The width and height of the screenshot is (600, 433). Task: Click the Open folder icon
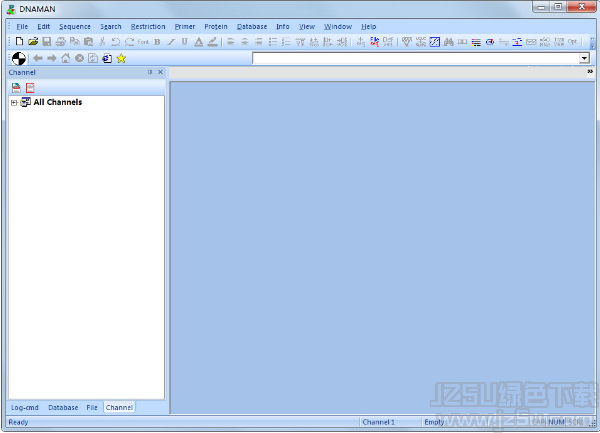[x=33, y=41]
